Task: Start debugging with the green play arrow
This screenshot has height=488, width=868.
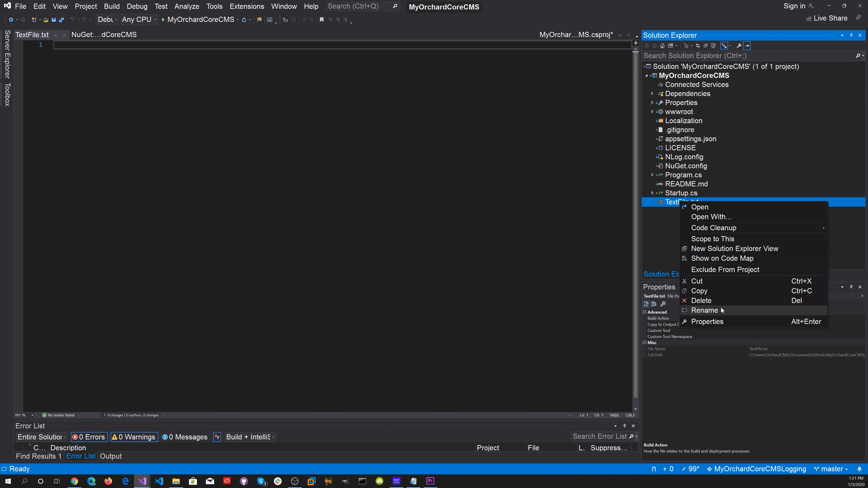Action: point(163,19)
